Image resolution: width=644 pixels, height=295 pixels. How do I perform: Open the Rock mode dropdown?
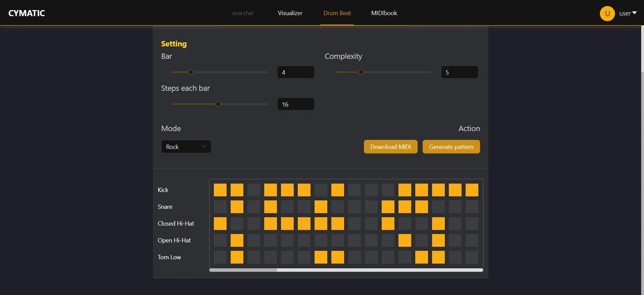click(x=186, y=147)
